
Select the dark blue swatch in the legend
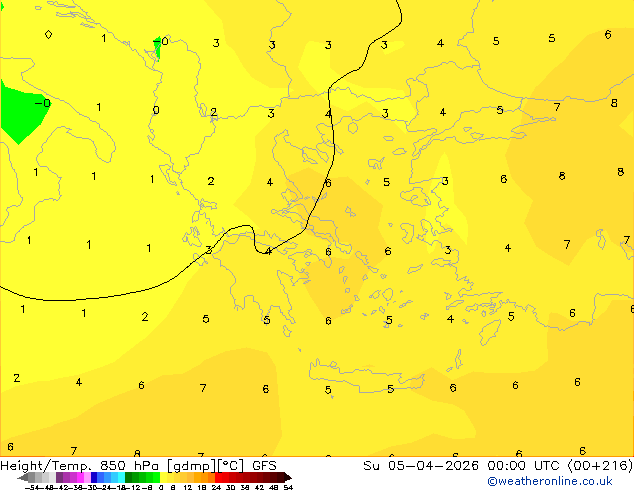click(x=94, y=477)
